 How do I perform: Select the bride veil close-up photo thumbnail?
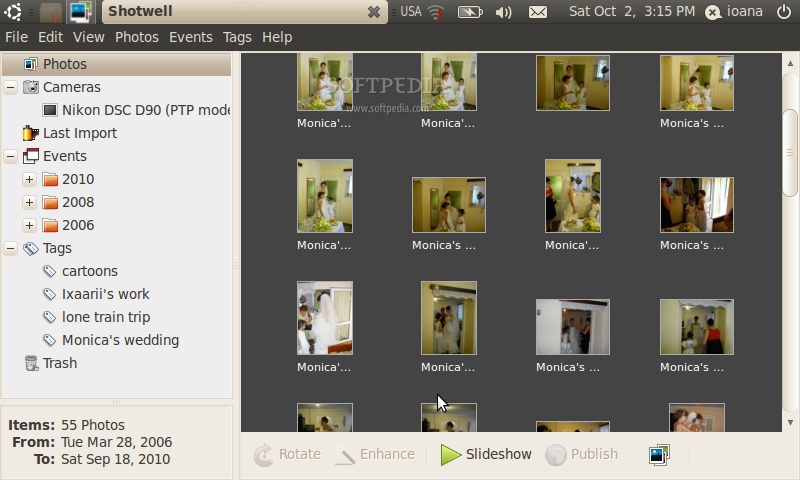click(x=324, y=318)
